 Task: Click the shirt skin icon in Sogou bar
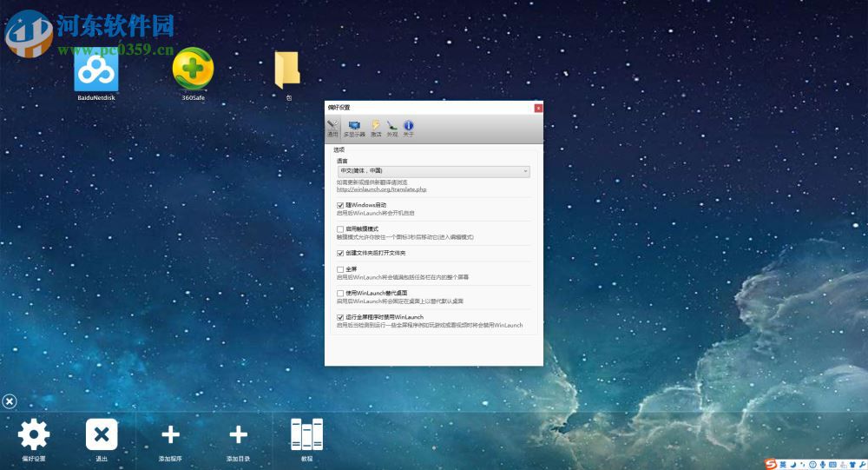(x=852, y=465)
